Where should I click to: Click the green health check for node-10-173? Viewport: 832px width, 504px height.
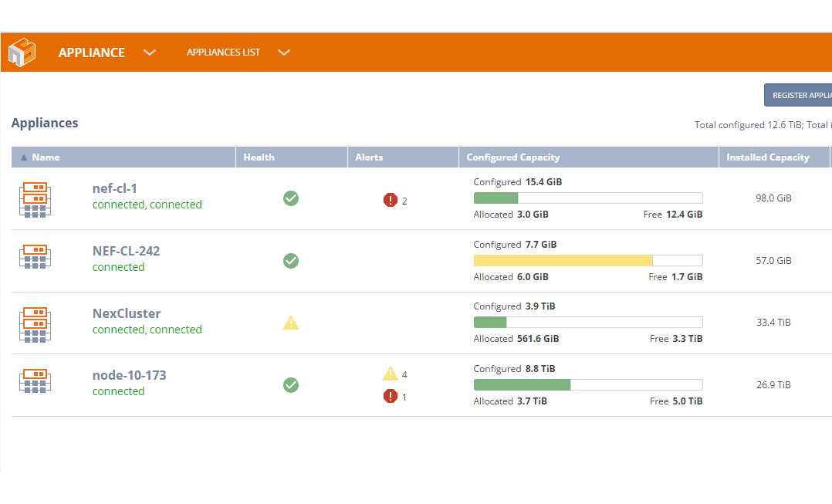tap(291, 385)
